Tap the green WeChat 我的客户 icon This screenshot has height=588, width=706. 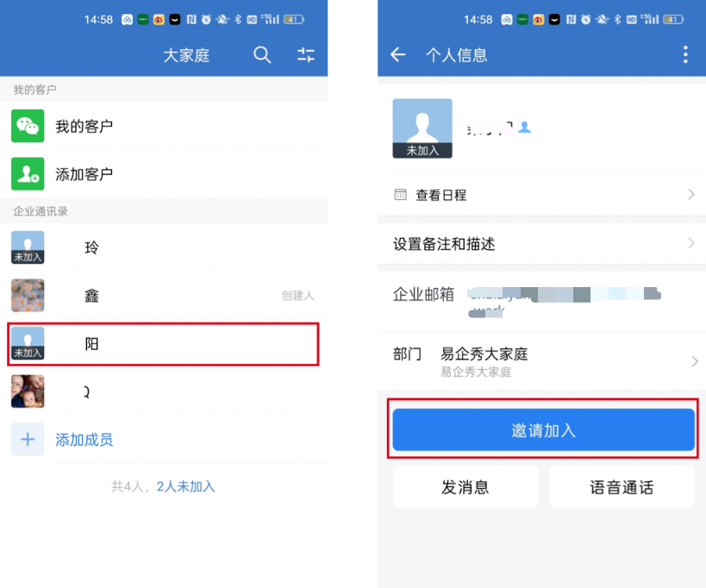(x=28, y=126)
